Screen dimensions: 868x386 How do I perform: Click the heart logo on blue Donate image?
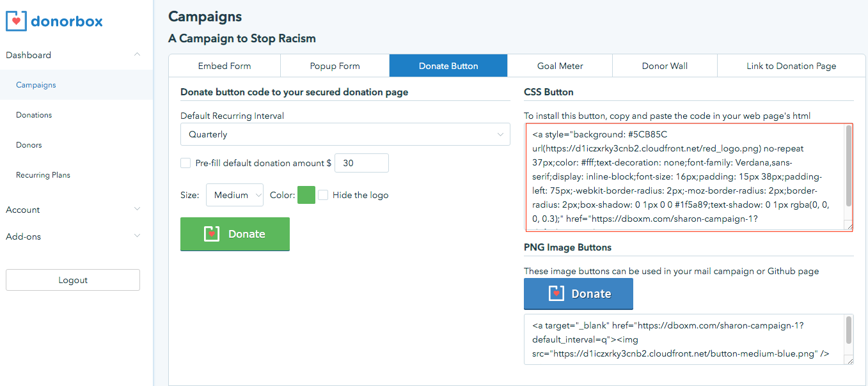(556, 293)
